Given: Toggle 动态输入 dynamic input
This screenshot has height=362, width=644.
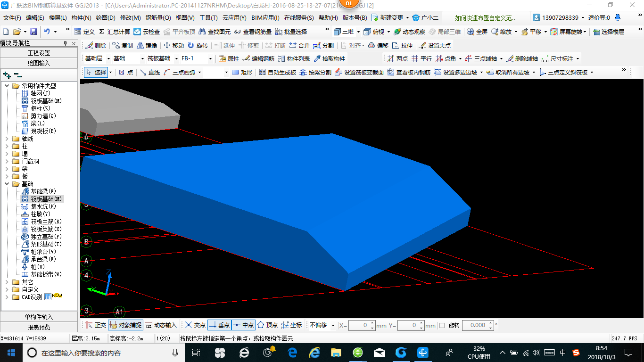Looking at the screenshot, I should [x=161, y=325].
